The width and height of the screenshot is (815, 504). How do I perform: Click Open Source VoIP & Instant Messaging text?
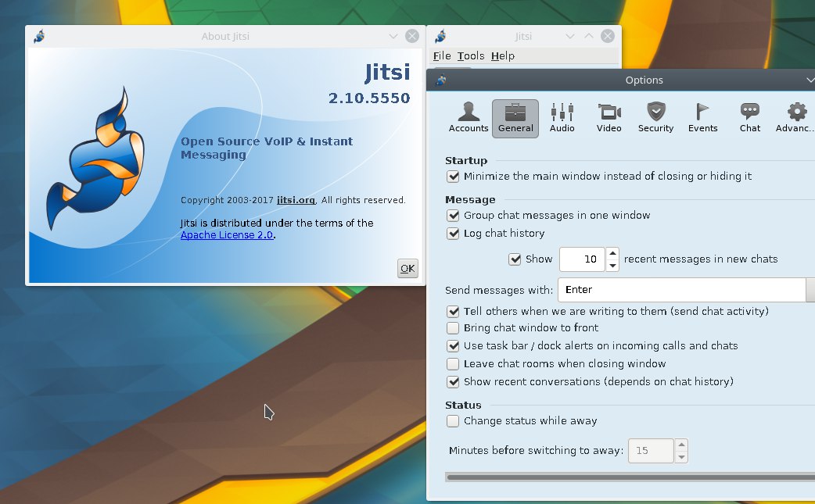pyautogui.click(x=267, y=148)
